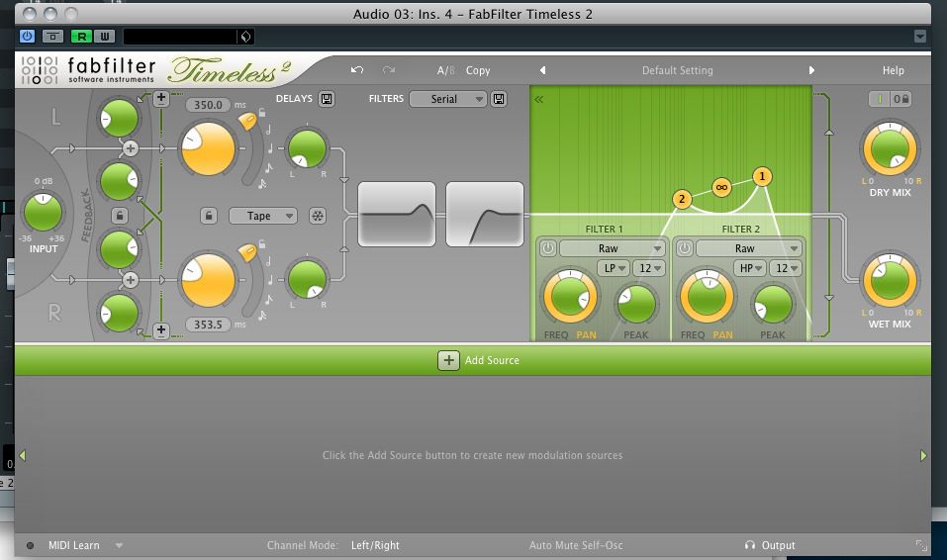Click the right channel delay time knob

(x=208, y=280)
